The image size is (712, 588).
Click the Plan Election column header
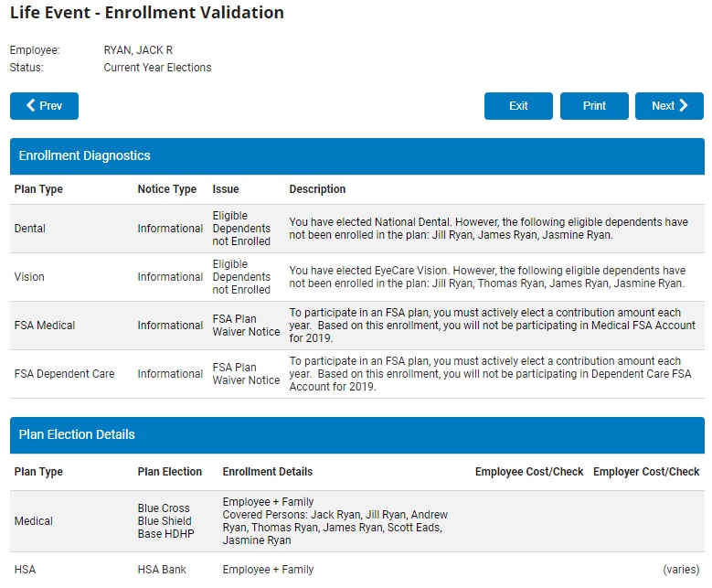tap(170, 472)
